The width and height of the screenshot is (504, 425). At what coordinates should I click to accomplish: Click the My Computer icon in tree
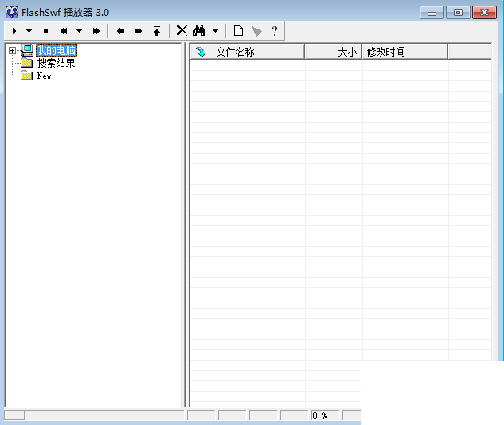tap(27, 50)
